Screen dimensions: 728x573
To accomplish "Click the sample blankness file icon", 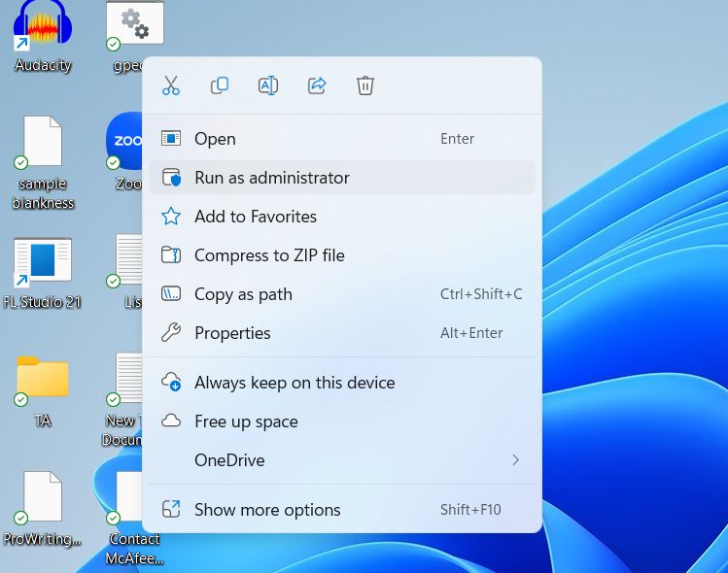I will 43,144.
